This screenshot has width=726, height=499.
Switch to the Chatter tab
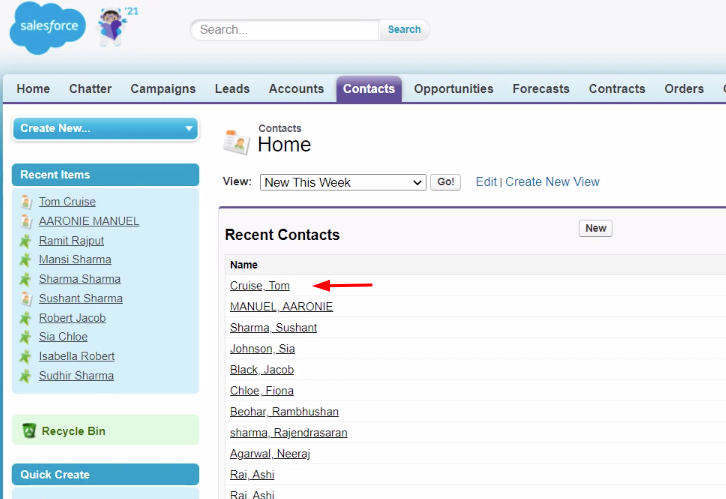pyautogui.click(x=90, y=88)
